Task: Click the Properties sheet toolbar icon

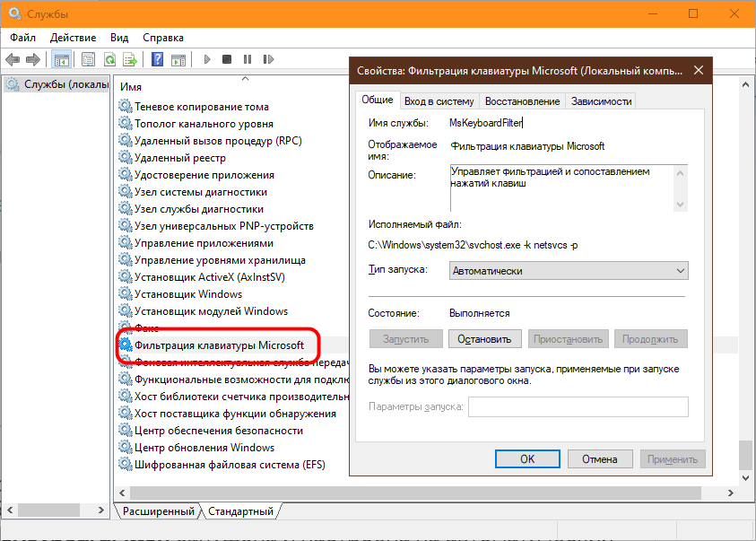Action: pyautogui.click(x=88, y=60)
